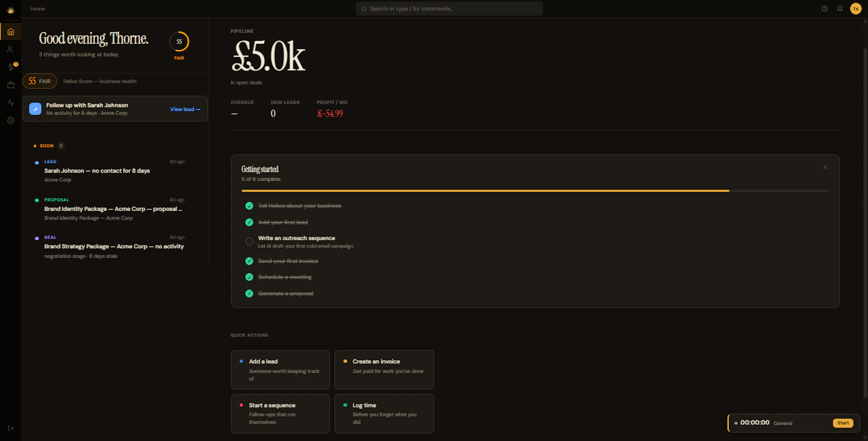Click 'Follow up with Sarah Johnson' heading
Screen dimensions: 868x441
coord(87,105)
